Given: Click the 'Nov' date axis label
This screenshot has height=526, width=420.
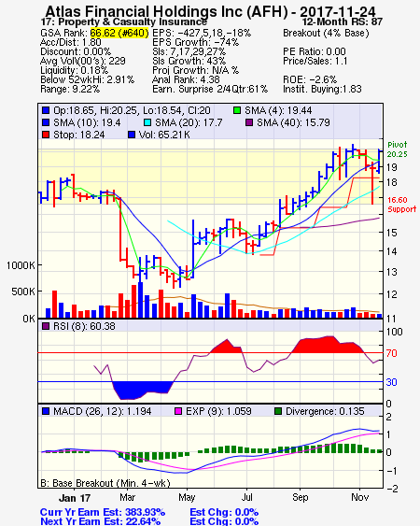Looking at the screenshot, I should pyautogui.click(x=360, y=497).
